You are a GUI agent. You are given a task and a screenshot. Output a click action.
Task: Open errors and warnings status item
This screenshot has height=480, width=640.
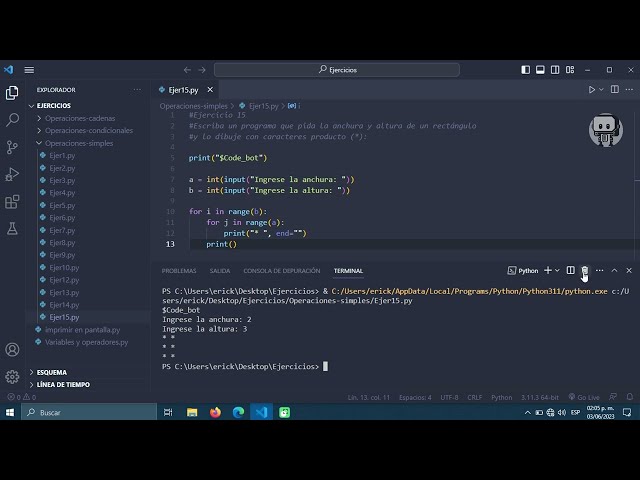click(22, 397)
